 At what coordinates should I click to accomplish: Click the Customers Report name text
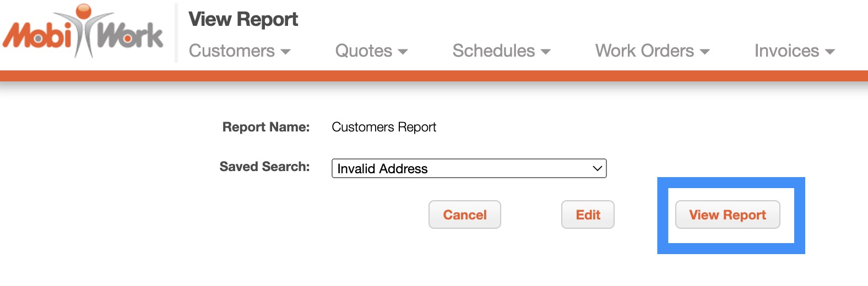point(384,127)
